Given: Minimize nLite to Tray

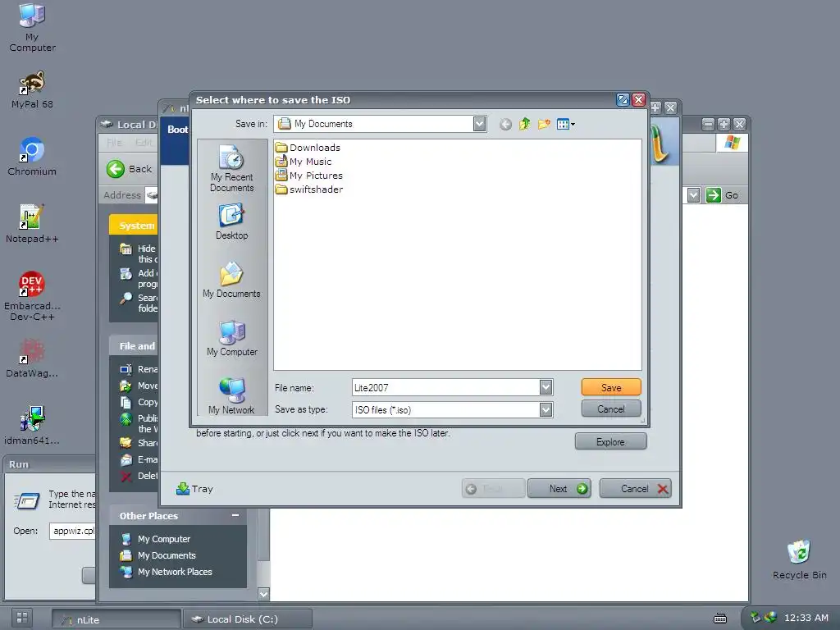Looking at the screenshot, I should (195, 489).
